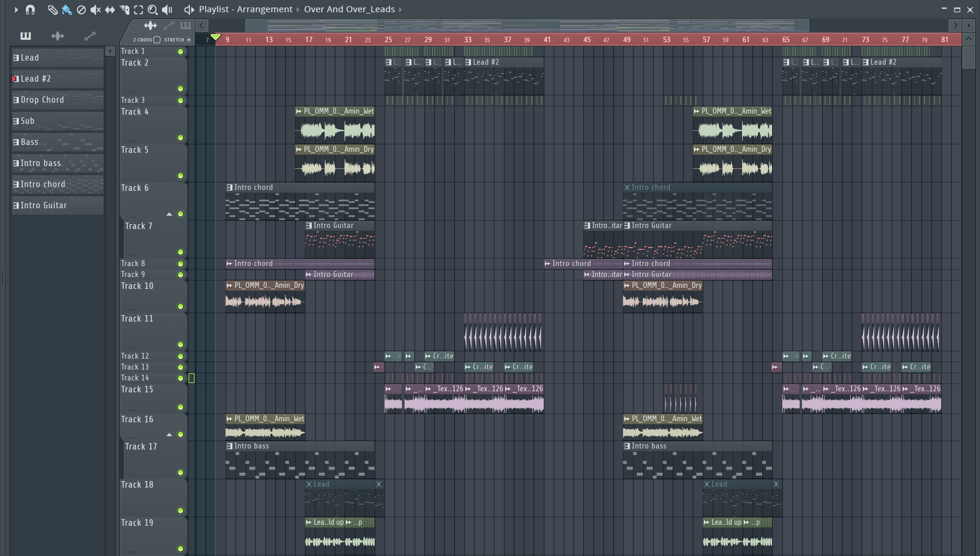Select Bass pattern in picker
The image size is (980, 556).
tap(58, 142)
